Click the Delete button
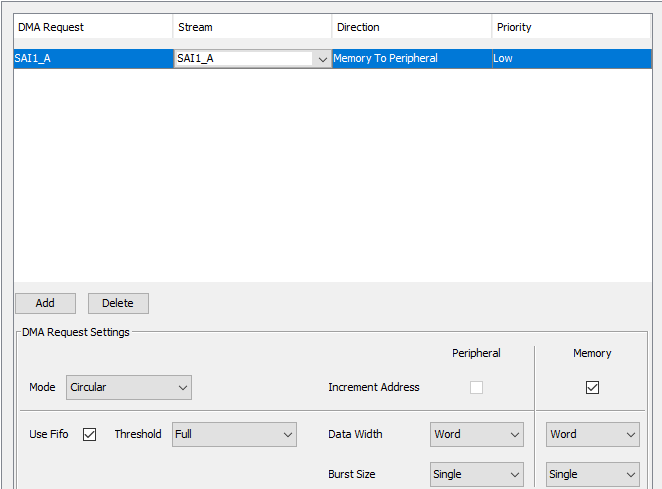 (x=118, y=303)
